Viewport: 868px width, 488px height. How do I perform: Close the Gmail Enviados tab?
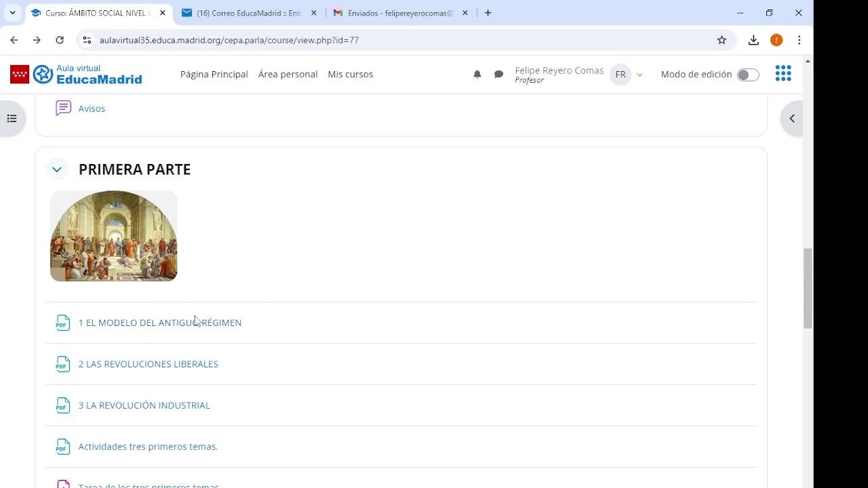click(465, 13)
